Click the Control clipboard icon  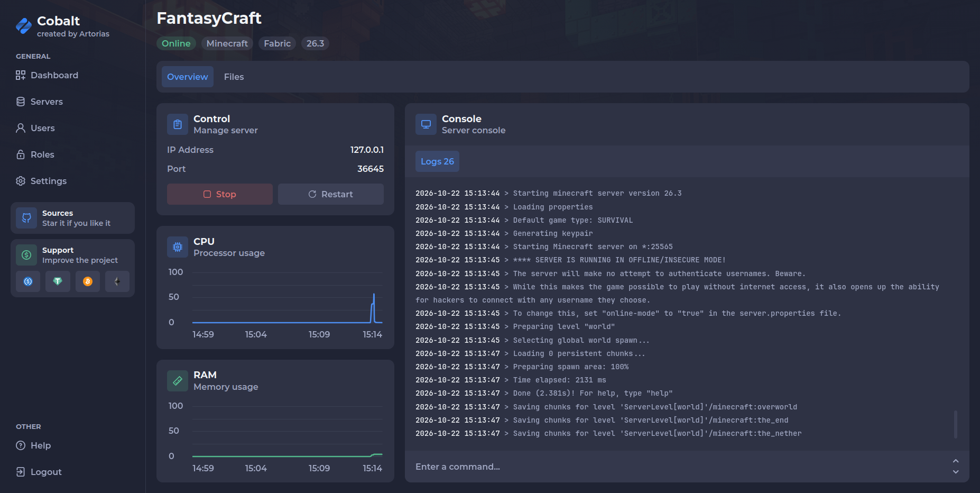(x=178, y=124)
